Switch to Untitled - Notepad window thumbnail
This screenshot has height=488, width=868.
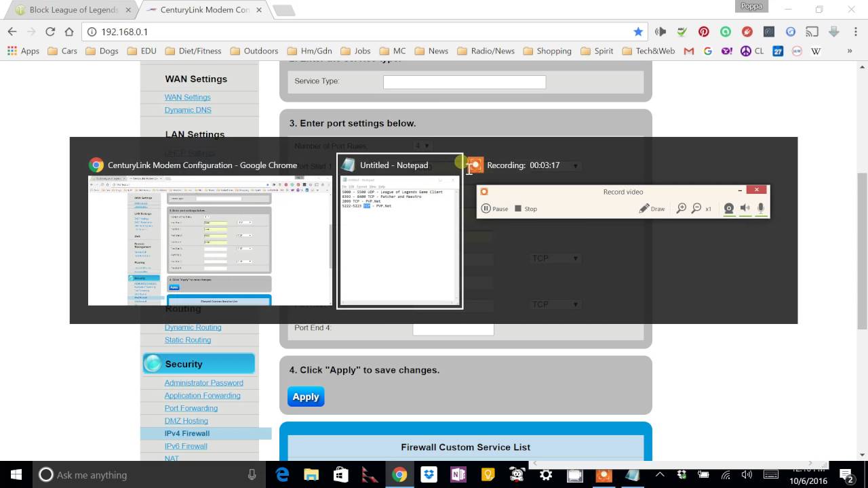pyautogui.click(x=400, y=231)
